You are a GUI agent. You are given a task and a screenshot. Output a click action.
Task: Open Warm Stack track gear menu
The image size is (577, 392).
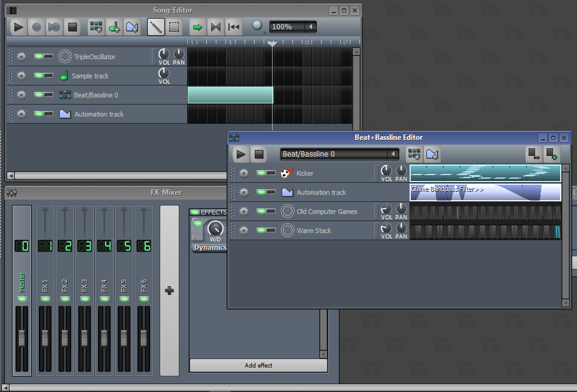(244, 231)
